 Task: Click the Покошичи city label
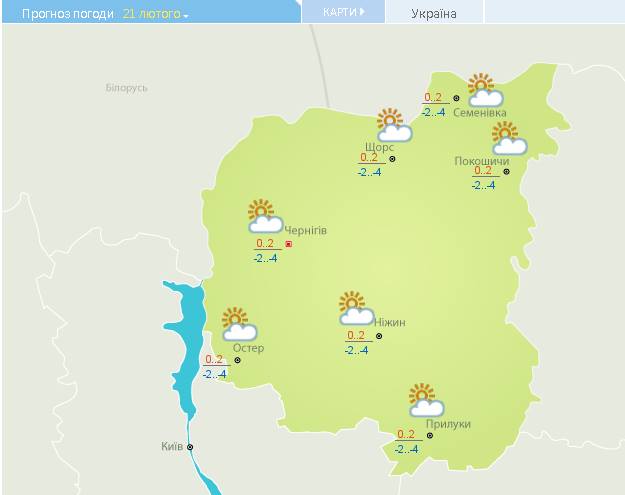(x=482, y=161)
